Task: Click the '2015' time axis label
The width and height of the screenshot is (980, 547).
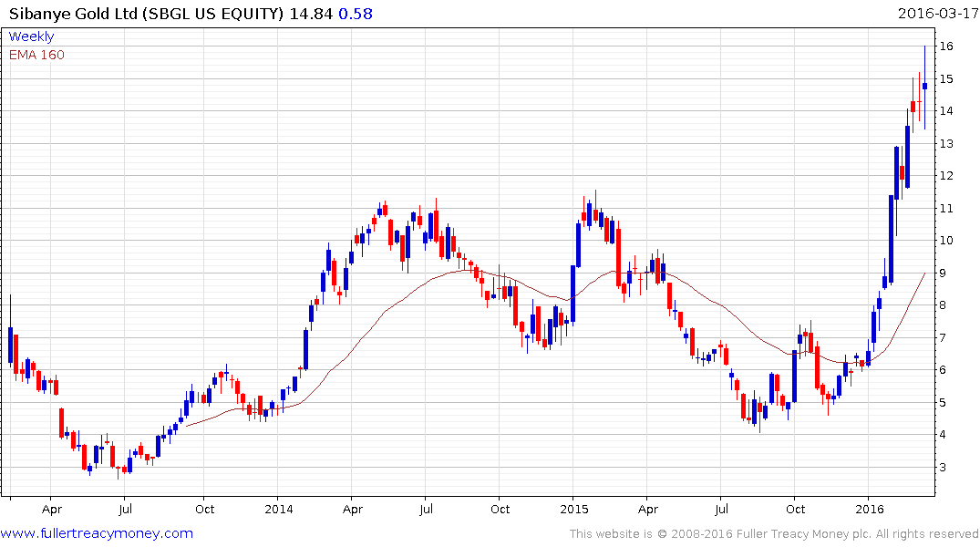Action: tap(573, 509)
